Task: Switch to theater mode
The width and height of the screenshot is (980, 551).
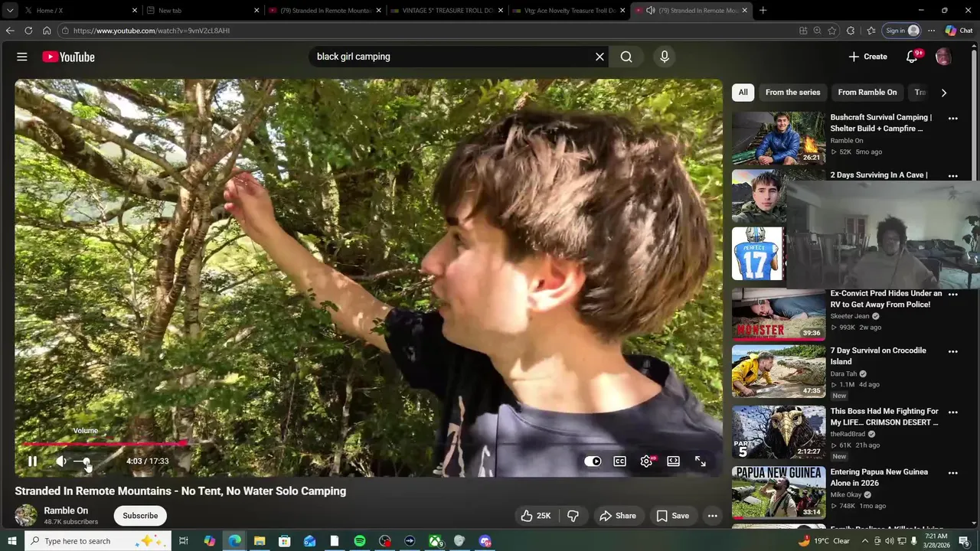Action: pyautogui.click(x=673, y=461)
